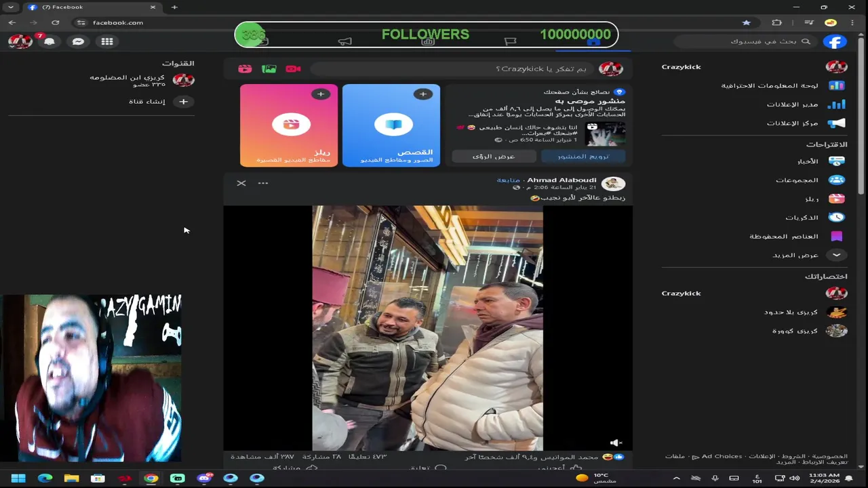Click the Ad Choices footer link
Screen dimensions: 868x488
coord(722,456)
